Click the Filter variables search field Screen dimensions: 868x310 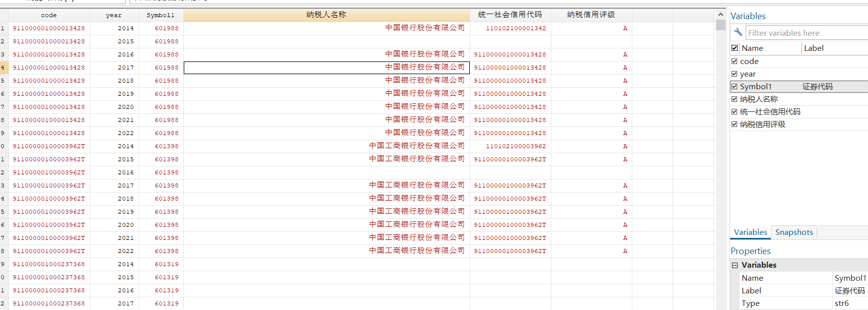[x=806, y=33]
